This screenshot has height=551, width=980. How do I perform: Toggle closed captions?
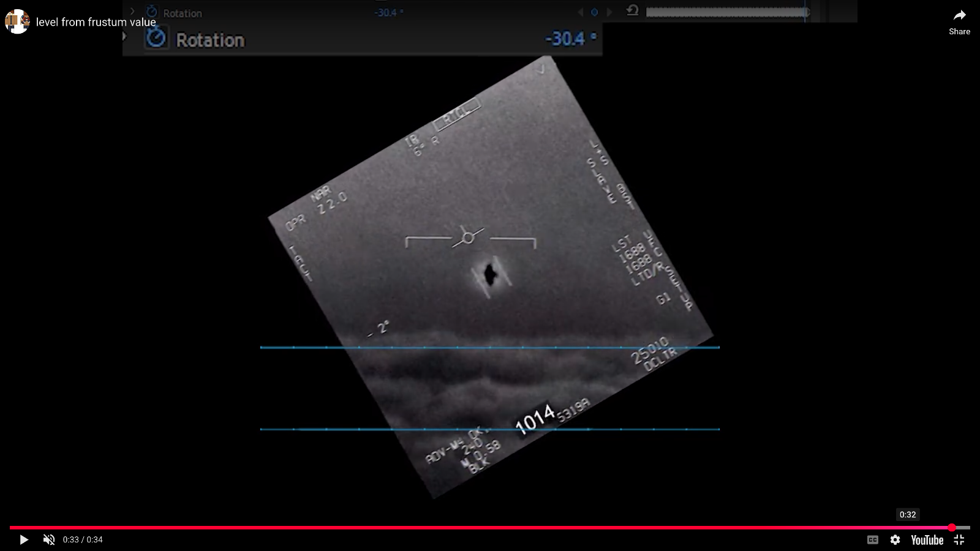[873, 539]
